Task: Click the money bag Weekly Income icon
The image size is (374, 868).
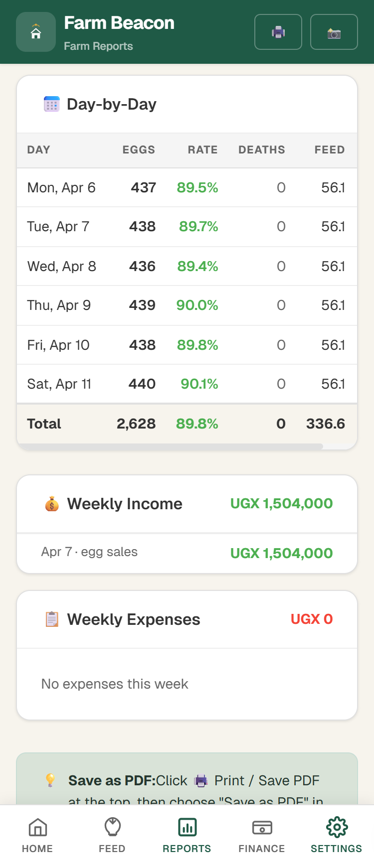Action: tap(52, 504)
